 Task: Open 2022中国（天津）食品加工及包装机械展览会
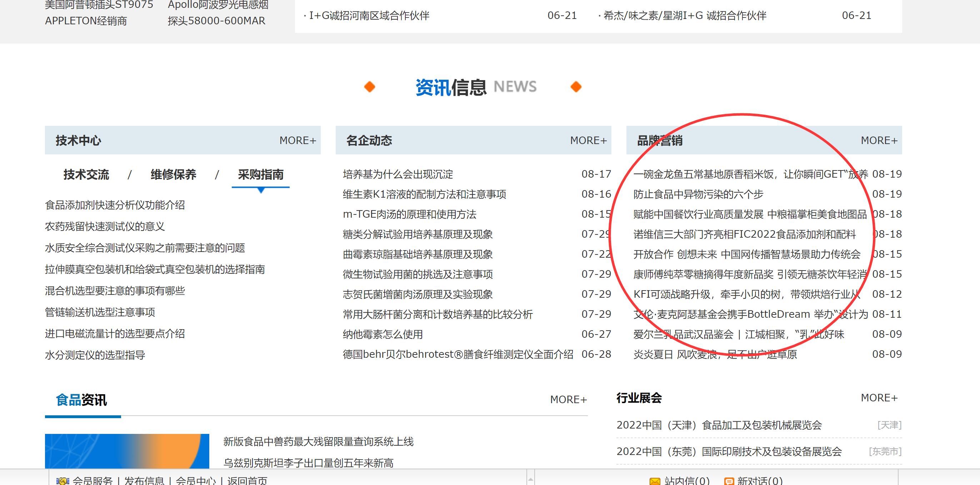point(719,425)
